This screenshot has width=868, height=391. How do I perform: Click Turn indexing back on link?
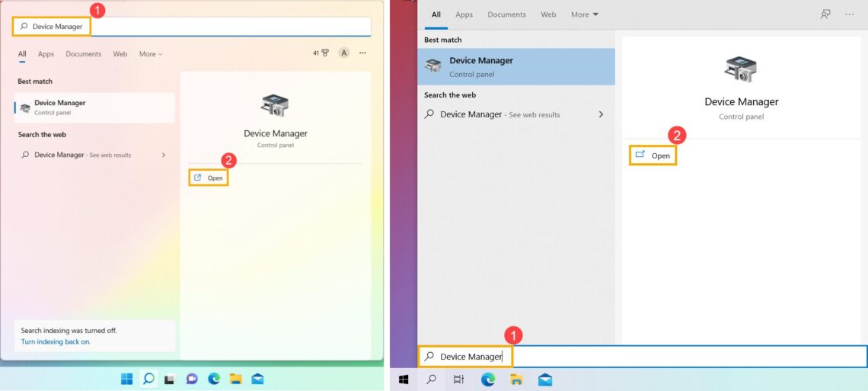56,341
